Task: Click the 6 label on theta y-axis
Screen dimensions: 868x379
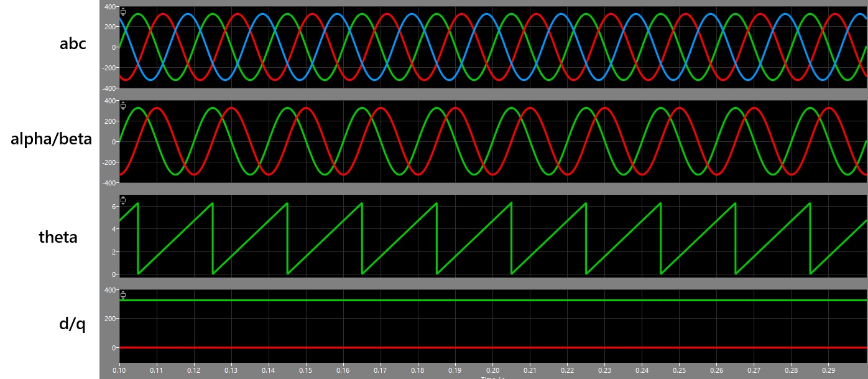Action: (114, 206)
